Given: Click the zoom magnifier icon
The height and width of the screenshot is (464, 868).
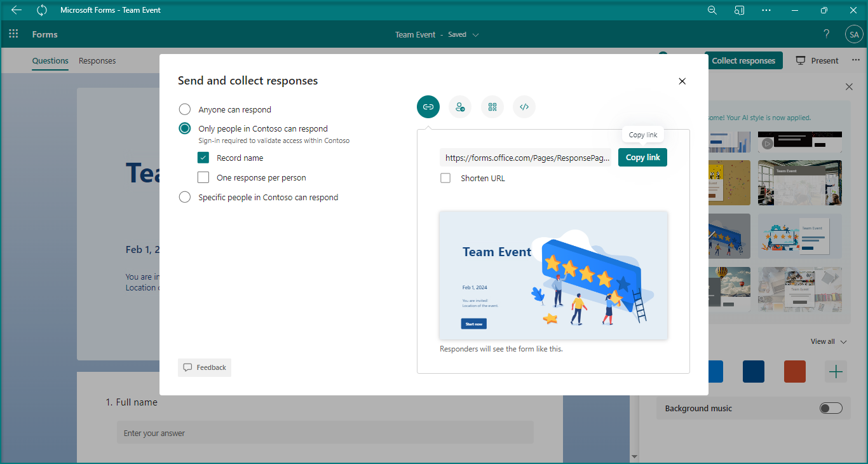Looking at the screenshot, I should coord(712,10).
